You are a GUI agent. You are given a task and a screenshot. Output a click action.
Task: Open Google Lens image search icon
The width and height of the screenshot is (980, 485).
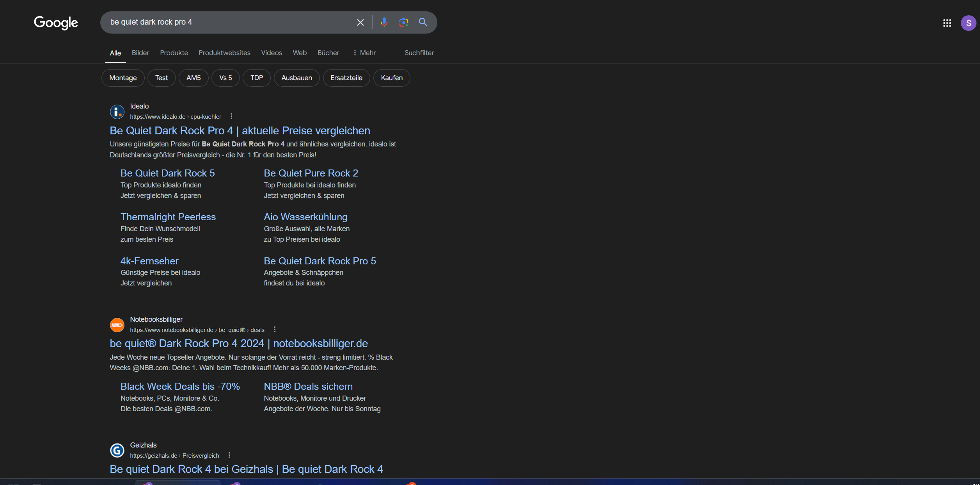403,22
